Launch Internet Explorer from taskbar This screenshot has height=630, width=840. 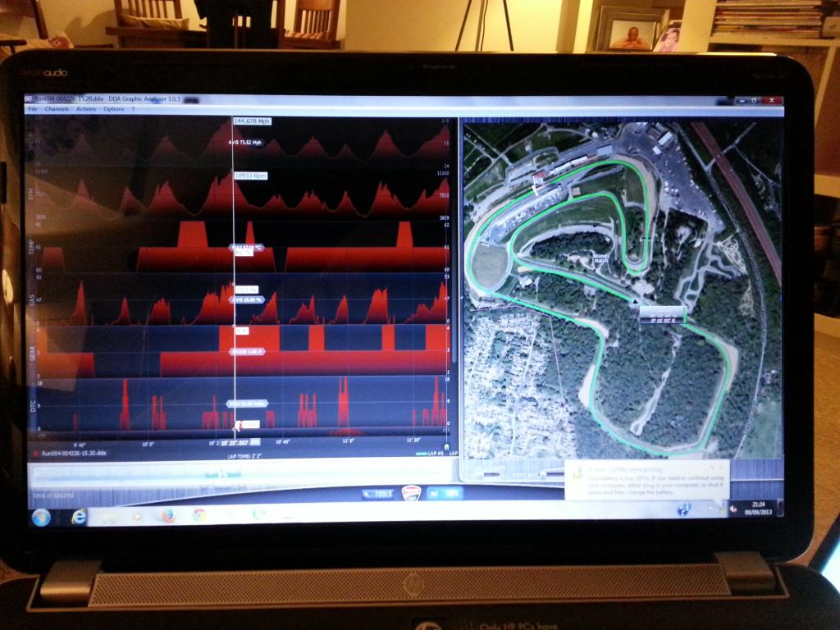(80, 517)
